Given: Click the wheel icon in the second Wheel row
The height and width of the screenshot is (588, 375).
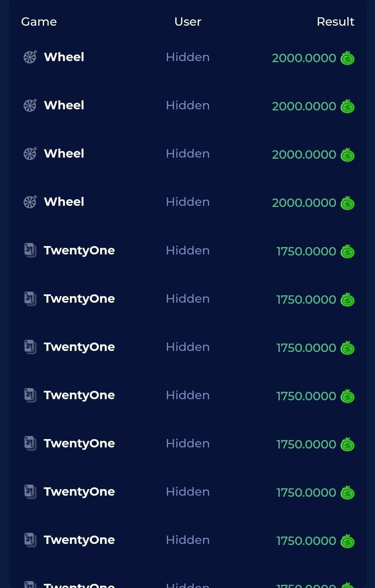Looking at the screenshot, I should 30,105.
